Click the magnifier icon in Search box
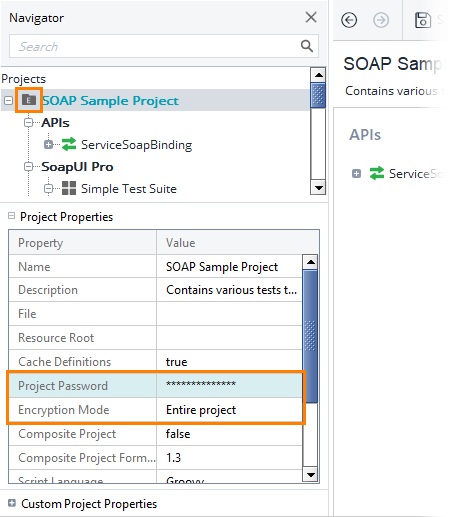The width and height of the screenshot is (449, 517). [x=307, y=46]
